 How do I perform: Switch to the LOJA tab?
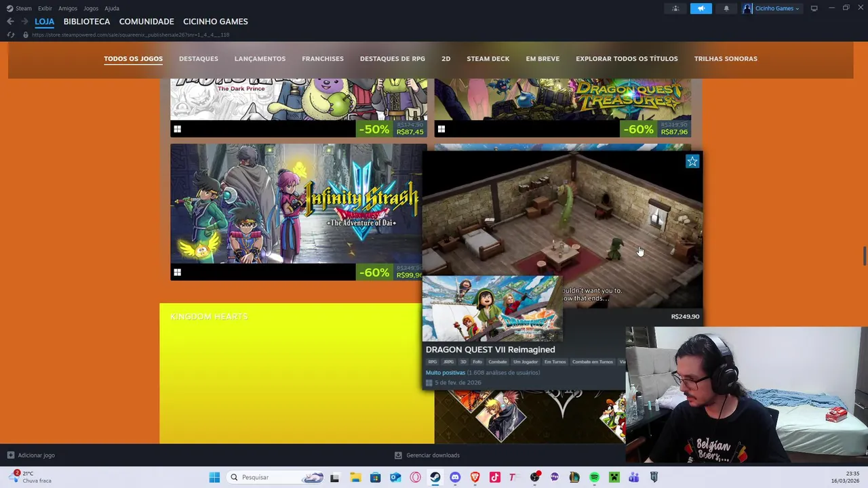click(44, 22)
